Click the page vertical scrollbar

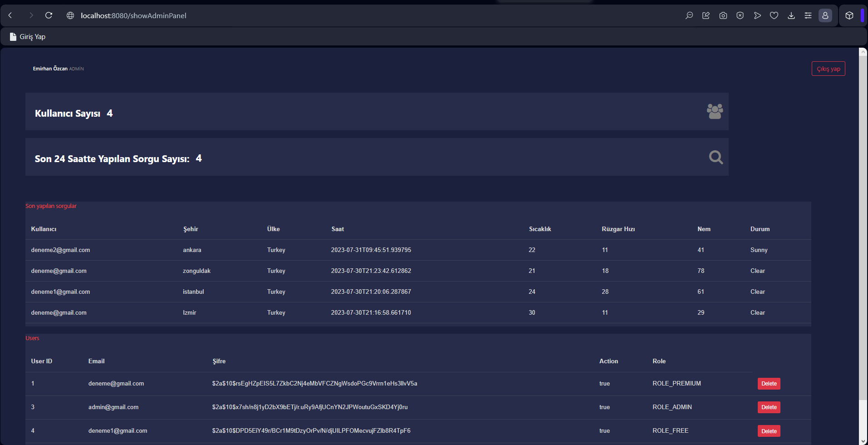click(863, 227)
